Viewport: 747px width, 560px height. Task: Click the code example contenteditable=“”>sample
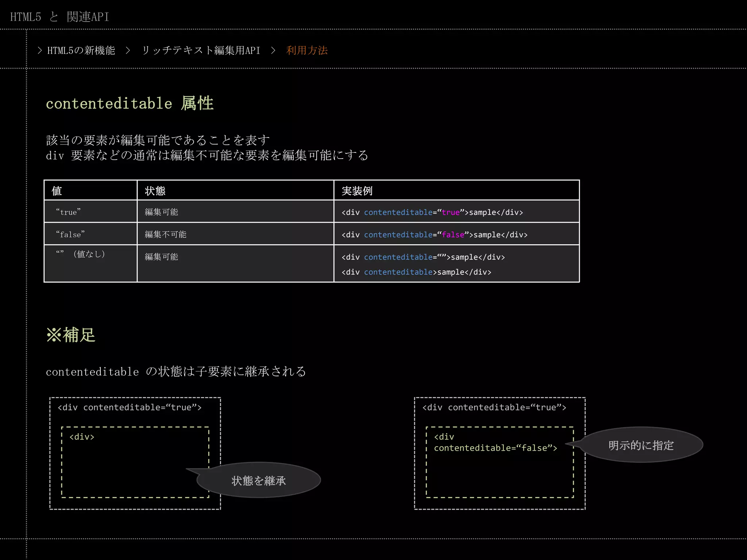(423, 257)
